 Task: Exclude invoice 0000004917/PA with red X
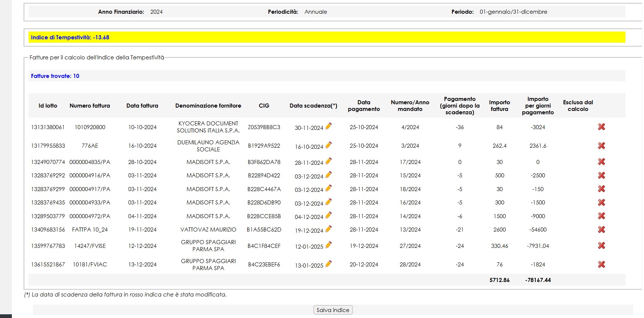click(601, 189)
